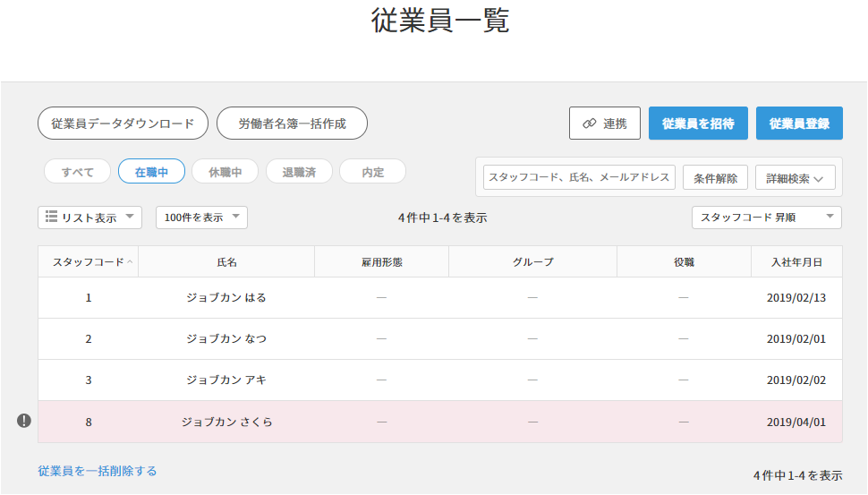Image resolution: width=868 pixels, height=495 pixels.
Task: Sort by スタッフコード column arrow
Action: (x=130, y=262)
